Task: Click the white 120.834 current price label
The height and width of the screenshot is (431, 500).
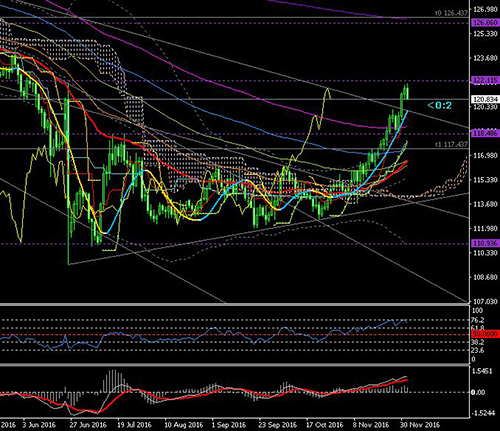Action: [x=485, y=99]
